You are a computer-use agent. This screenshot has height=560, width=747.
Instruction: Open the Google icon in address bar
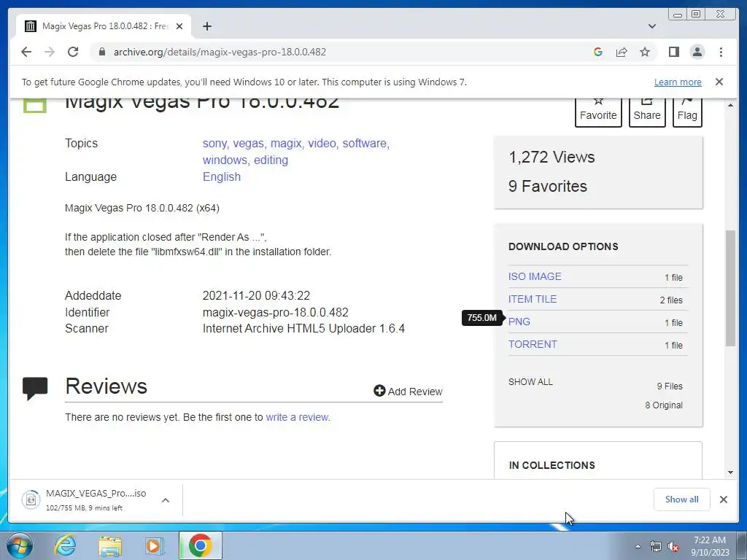598,52
